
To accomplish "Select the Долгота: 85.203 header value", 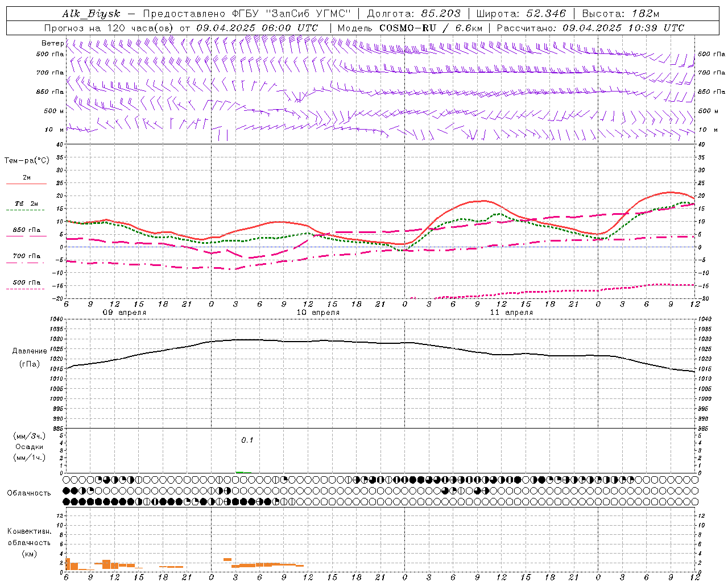I will (x=414, y=14).
